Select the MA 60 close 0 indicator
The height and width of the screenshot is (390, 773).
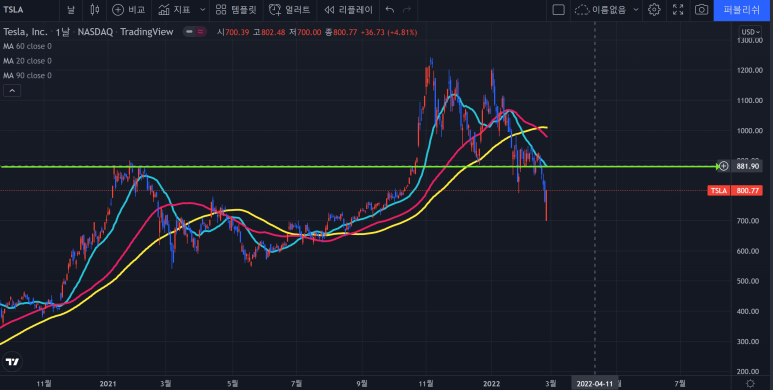point(28,46)
